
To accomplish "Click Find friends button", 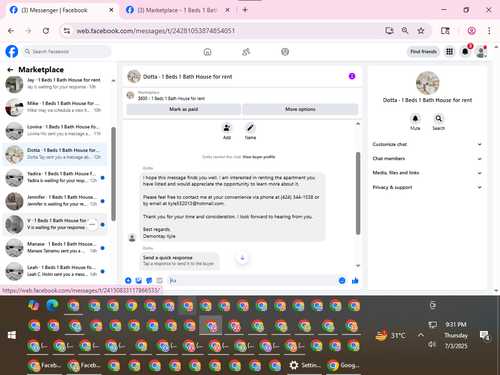I will (x=423, y=52).
